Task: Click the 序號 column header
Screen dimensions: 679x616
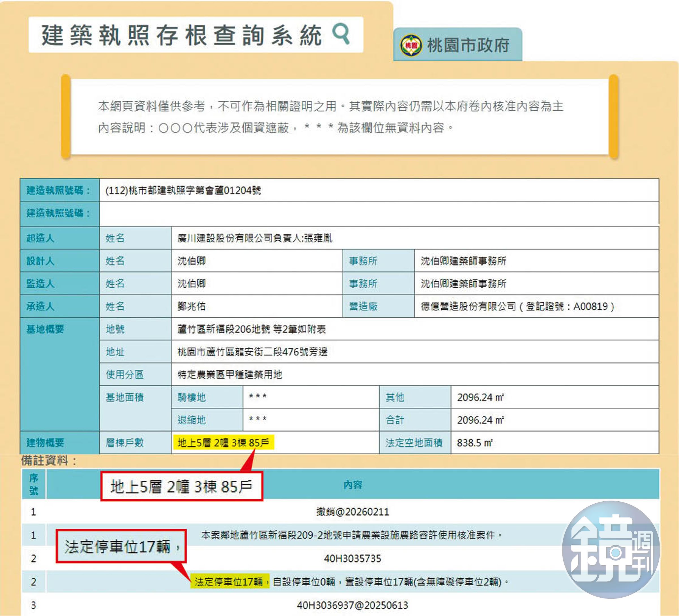Action: pyautogui.click(x=33, y=484)
